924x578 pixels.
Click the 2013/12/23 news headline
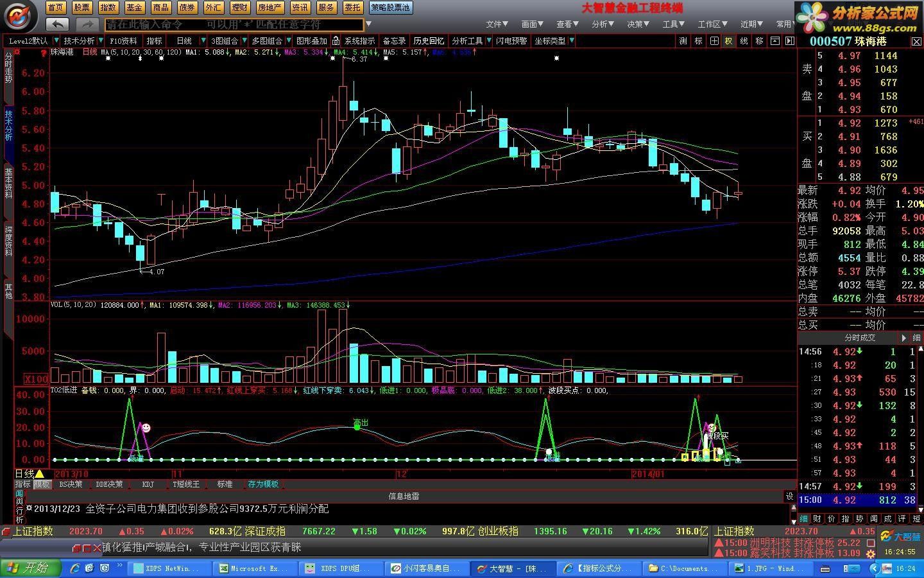pyautogui.click(x=181, y=509)
